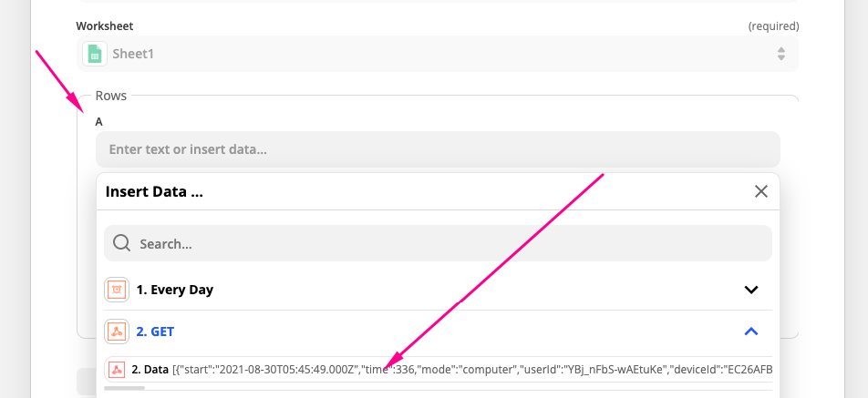Close the Insert Data panel
Image resolution: width=868 pixels, height=398 pixels.
tap(761, 191)
